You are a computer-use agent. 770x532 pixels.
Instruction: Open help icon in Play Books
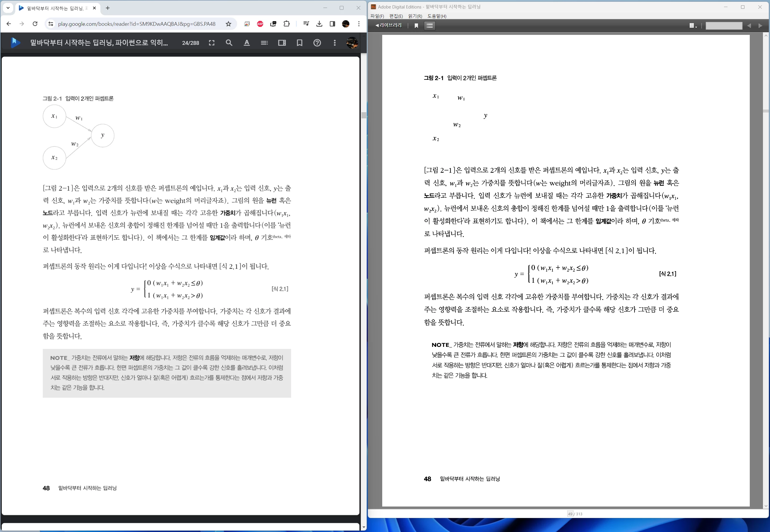coord(317,43)
